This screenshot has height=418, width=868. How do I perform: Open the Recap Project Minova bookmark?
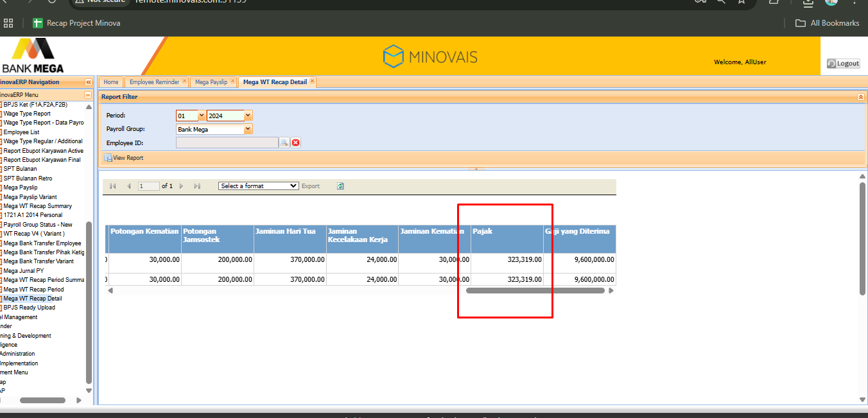pos(76,23)
